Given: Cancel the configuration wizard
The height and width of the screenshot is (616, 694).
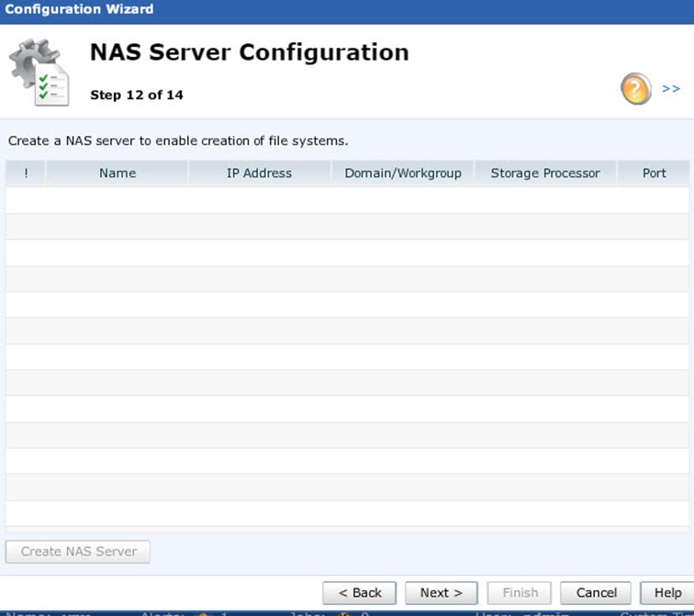Looking at the screenshot, I should [596, 592].
